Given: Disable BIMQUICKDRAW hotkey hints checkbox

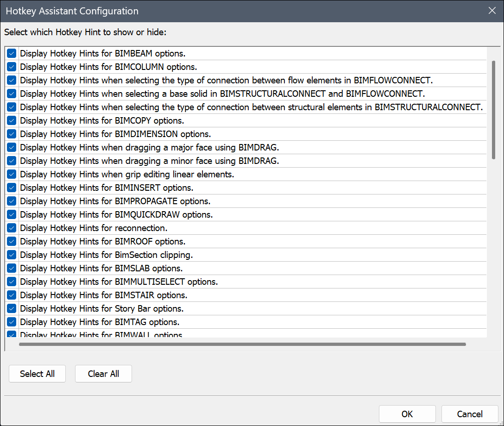Looking at the screenshot, I should pos(12,214).
